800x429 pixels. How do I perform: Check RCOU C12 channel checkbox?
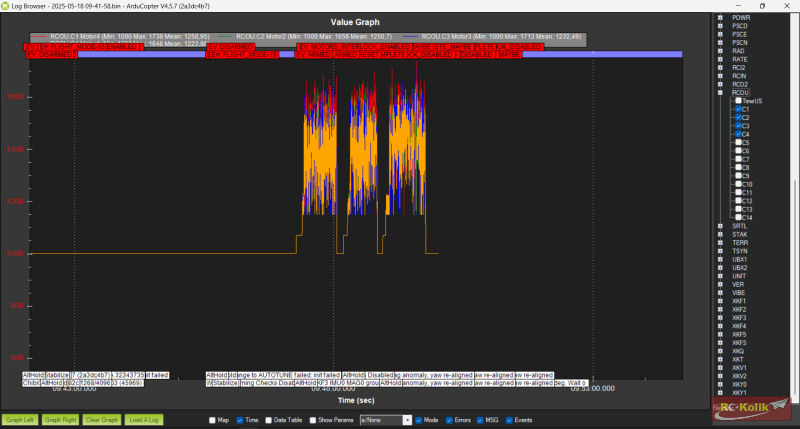point(738,200)
